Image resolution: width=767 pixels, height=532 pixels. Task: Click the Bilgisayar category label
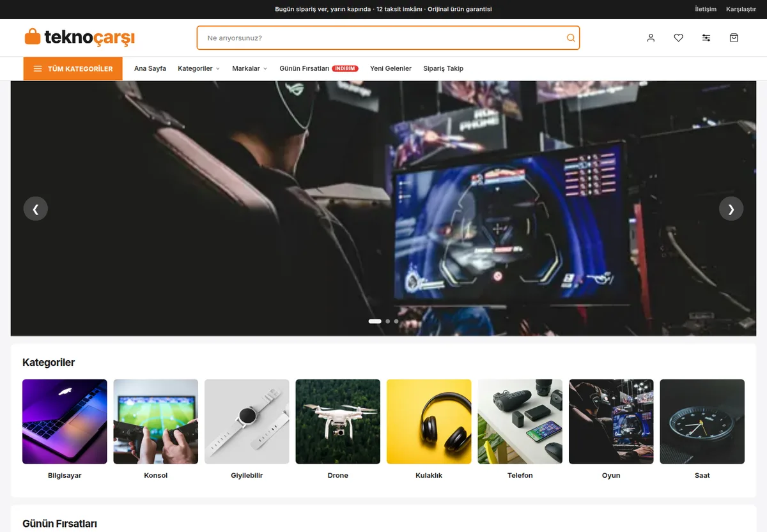point(65,475)
